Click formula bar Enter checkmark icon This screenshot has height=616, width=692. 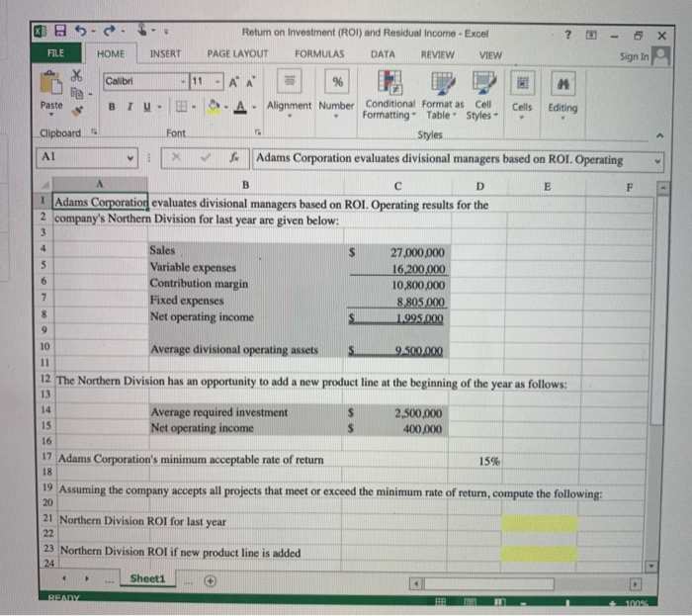point(206,157)
